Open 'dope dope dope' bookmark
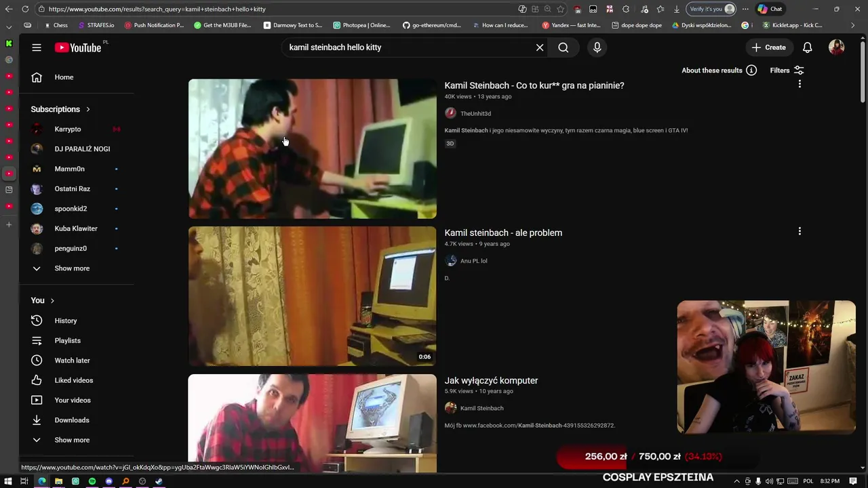Image resolution: width=868 pixels, height=488 pixels. click(637, 25)
